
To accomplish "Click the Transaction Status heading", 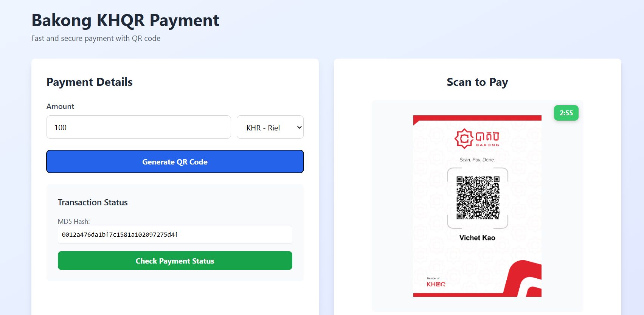I will click(x=93, y=202).
